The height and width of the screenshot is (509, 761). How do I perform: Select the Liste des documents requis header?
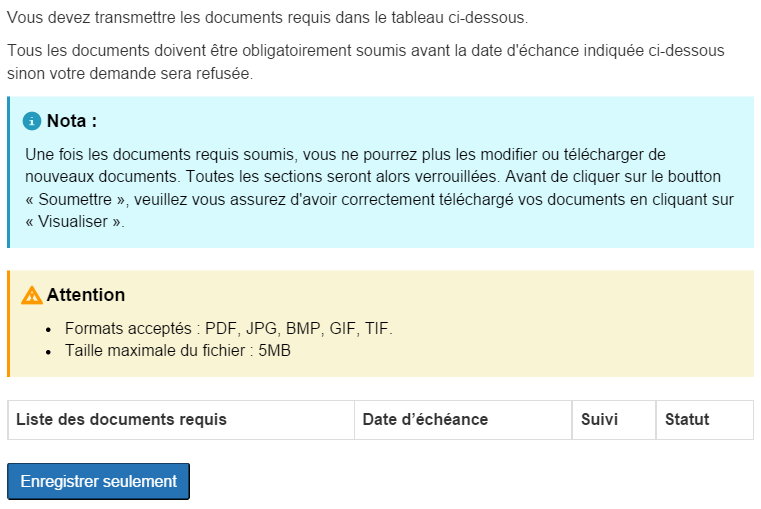click(121, 419)
